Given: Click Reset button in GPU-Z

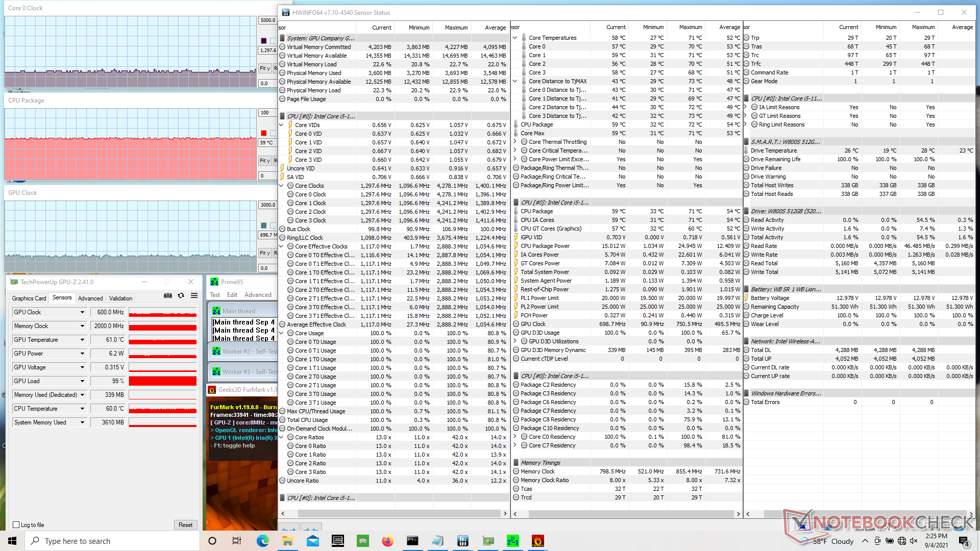Looking at the screenshot, I should [186, 525].
